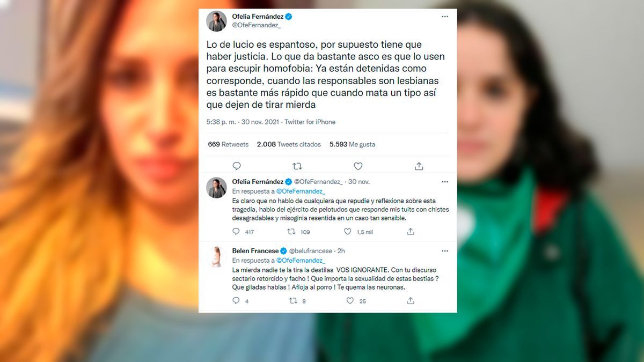Image resolution: width=644 pixels, height=362 pixels.
Task: Like the reply with 1,5 mil likes
Action: pyautogui.click(x=347, y=232)
